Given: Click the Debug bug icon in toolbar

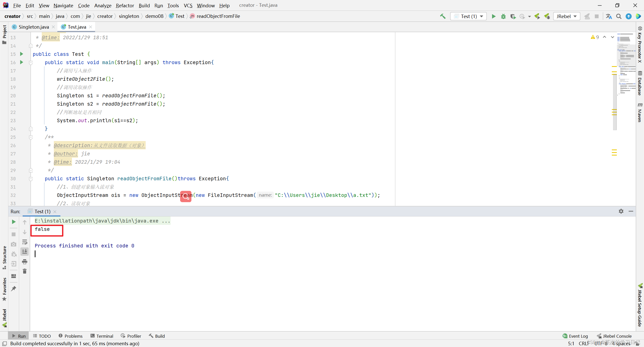Looking at the screenshot, I should click(503, 16).
